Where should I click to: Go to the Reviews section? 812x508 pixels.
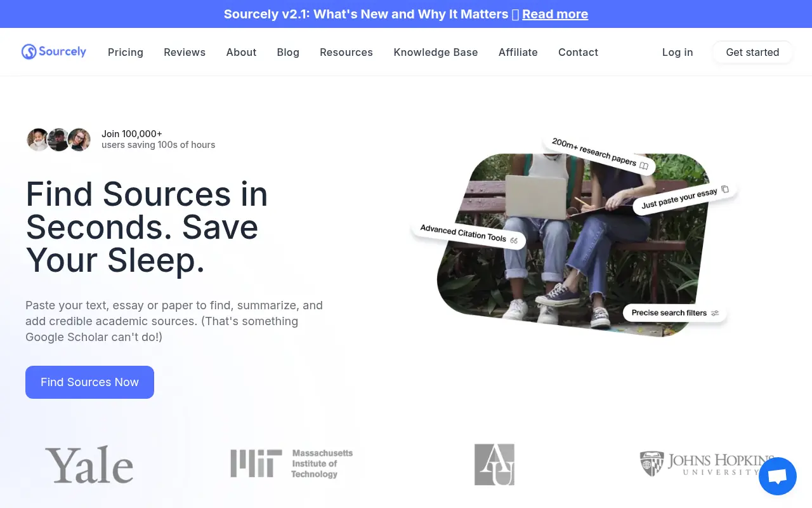(x=185, y=52)
